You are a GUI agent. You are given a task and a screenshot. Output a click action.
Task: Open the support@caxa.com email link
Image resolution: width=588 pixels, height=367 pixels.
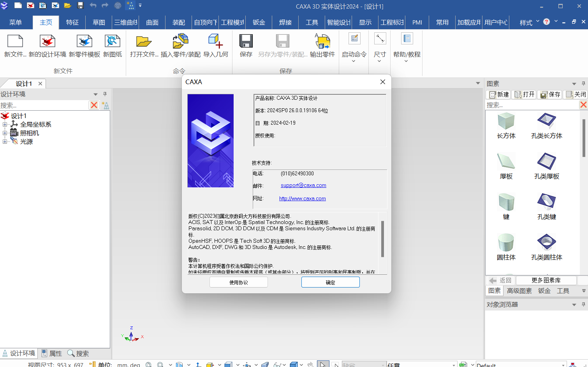303,185
